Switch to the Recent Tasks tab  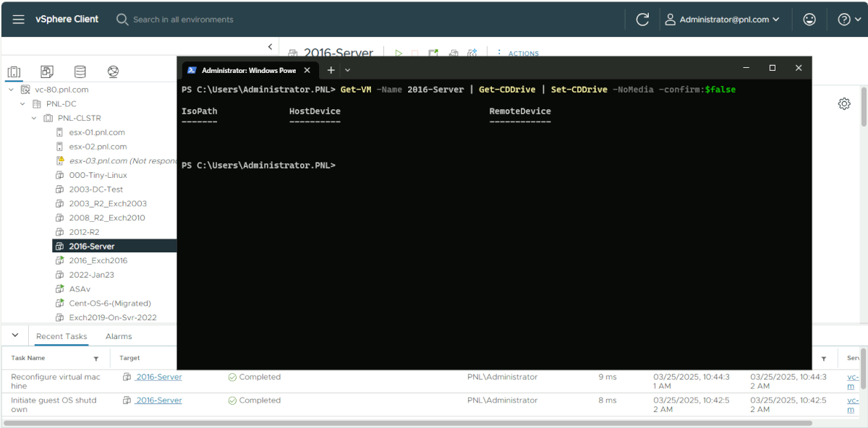(x=61, y=336)
